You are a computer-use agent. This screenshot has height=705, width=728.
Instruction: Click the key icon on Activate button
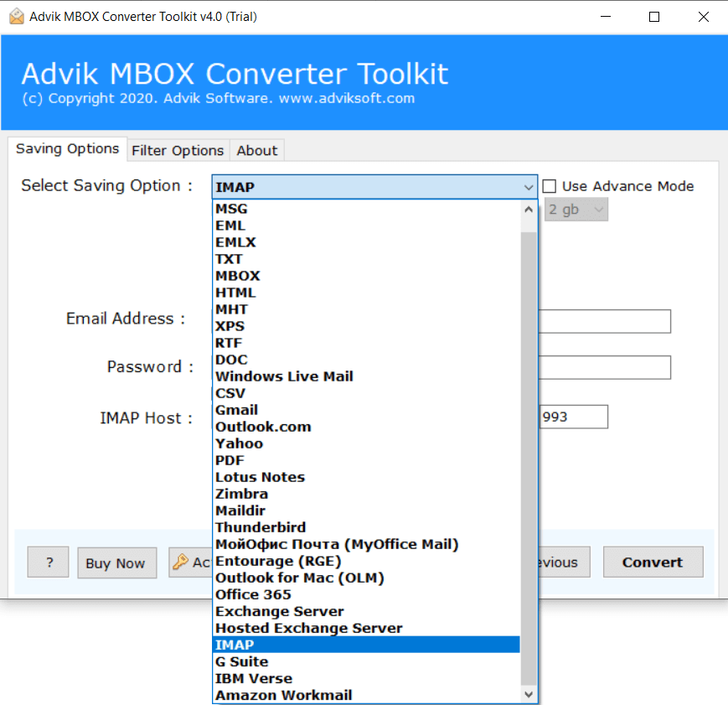(x=180, y=562)
